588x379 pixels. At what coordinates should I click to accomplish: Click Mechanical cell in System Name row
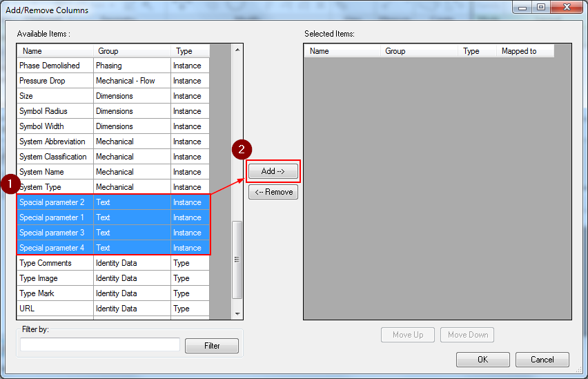[x=132, y=172]
